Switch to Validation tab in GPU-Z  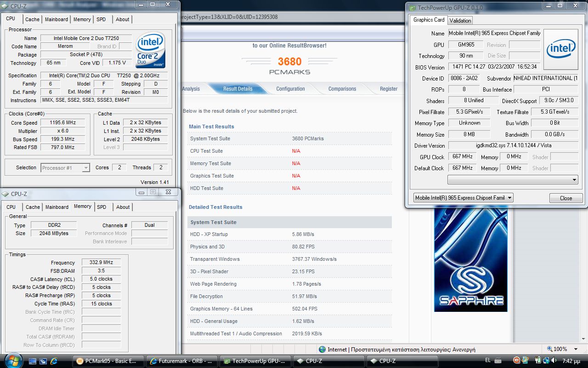460,20
